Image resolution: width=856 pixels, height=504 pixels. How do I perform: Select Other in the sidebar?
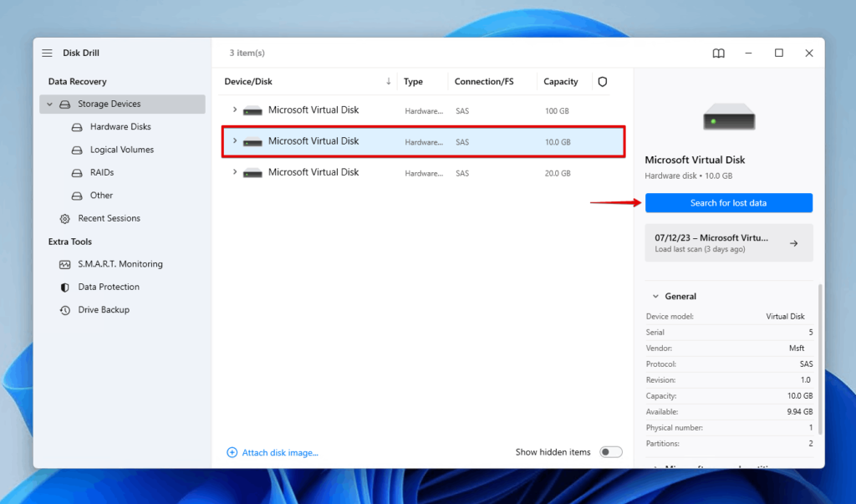(101, 196)
